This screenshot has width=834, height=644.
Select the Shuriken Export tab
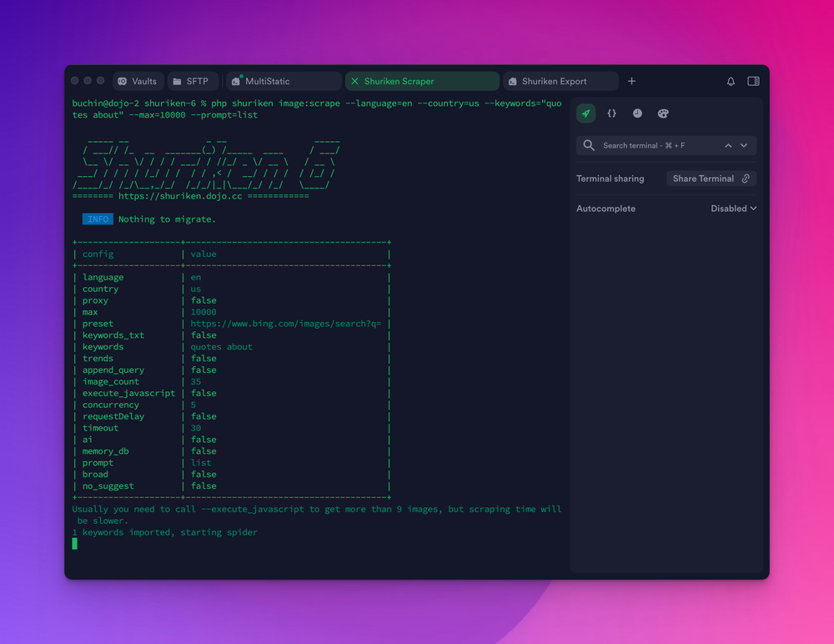click(x=560, y=82)
